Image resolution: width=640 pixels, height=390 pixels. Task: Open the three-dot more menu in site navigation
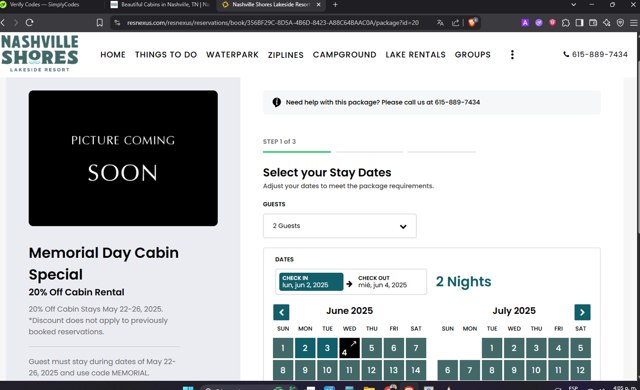[x=512, y=55]
